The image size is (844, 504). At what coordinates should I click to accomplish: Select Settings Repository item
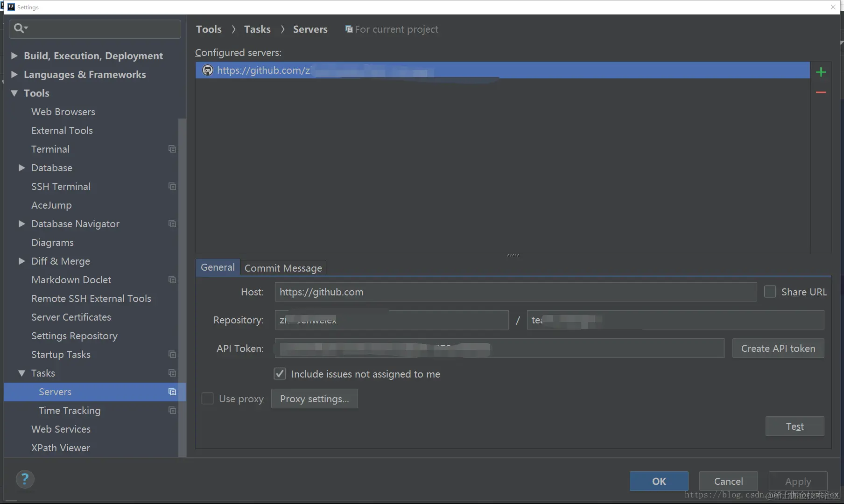coord(74,336)
